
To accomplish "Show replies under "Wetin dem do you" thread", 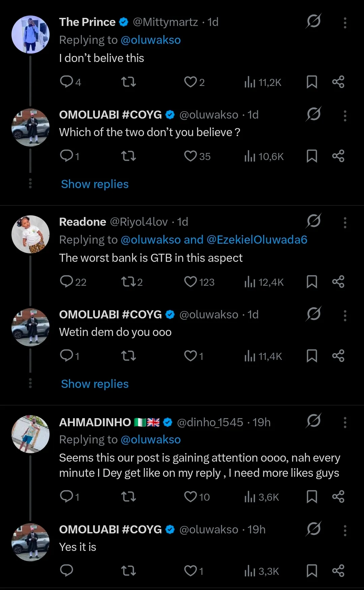I will point(95,384).
